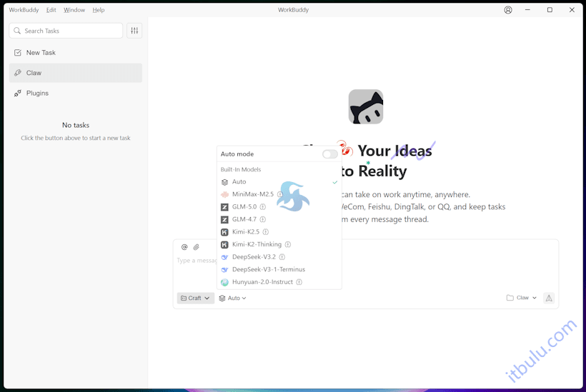Viewport: 586px width, 392px height.
Task: Click the WorkBuddy cat mascot logo
Action: coord(366,107)
